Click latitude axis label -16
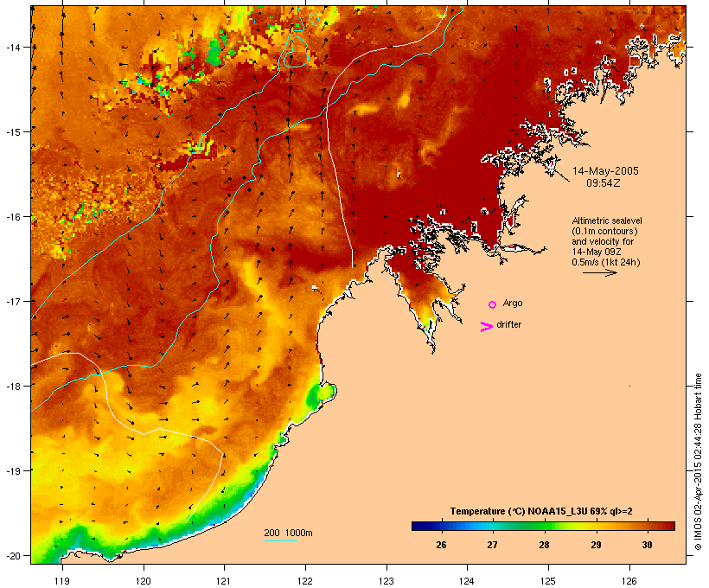 pyautogui.click(x=13, y=217)
